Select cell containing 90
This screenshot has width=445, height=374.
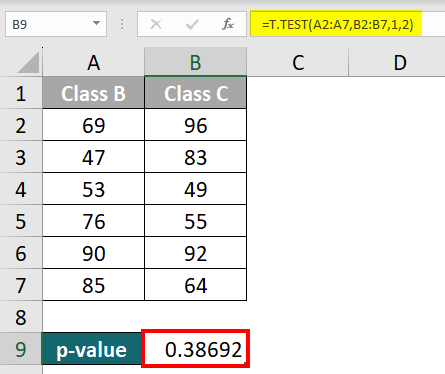pyautogui.click(x=93, y=253)
